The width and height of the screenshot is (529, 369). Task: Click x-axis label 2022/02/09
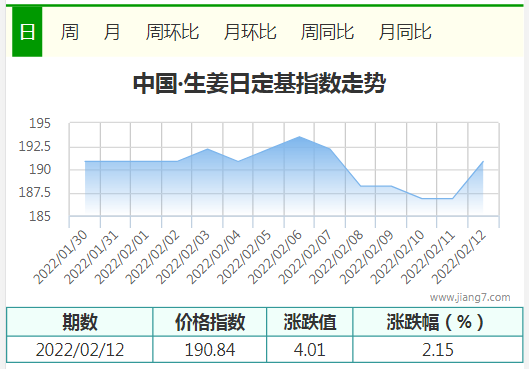coord(367,257)
